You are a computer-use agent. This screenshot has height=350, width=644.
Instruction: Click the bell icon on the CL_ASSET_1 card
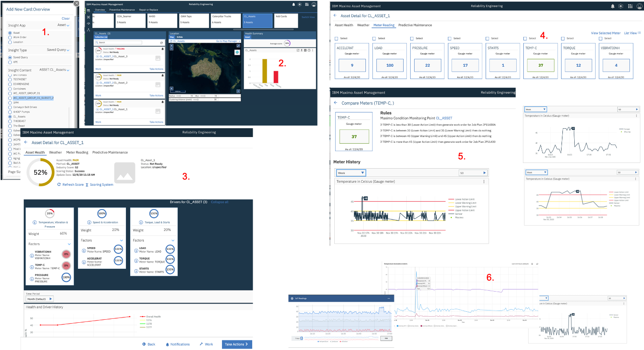pyautogui.click(x=162, y=102)
